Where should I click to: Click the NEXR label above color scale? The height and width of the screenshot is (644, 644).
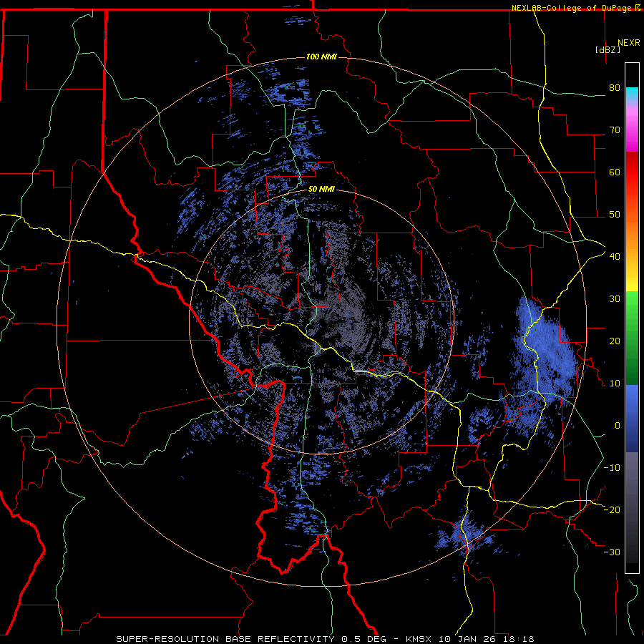coord(629,43)
